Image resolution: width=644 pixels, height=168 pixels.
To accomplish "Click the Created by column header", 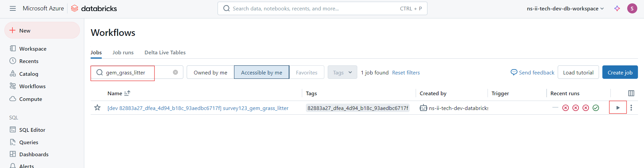I will [x=433, y=93].
